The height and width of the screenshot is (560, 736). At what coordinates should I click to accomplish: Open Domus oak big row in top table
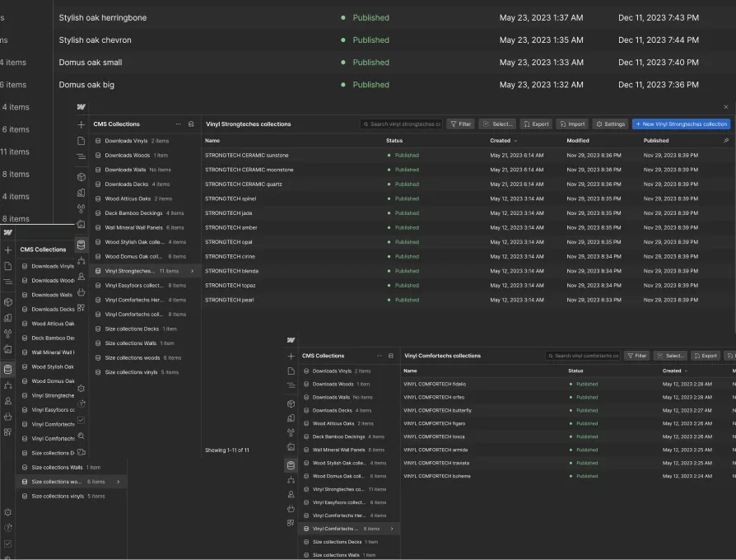tap(394, 85)
